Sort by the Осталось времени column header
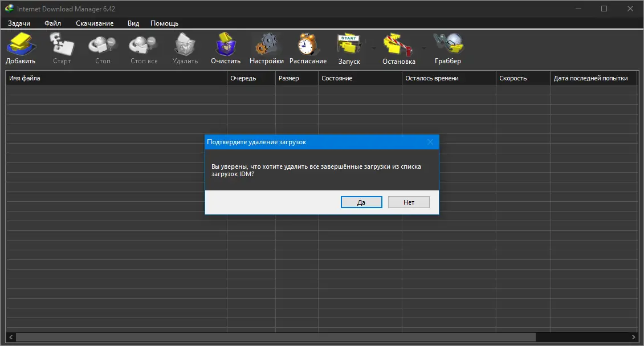The width and height of the screenshot is (644, 346). tap(449, 78)
